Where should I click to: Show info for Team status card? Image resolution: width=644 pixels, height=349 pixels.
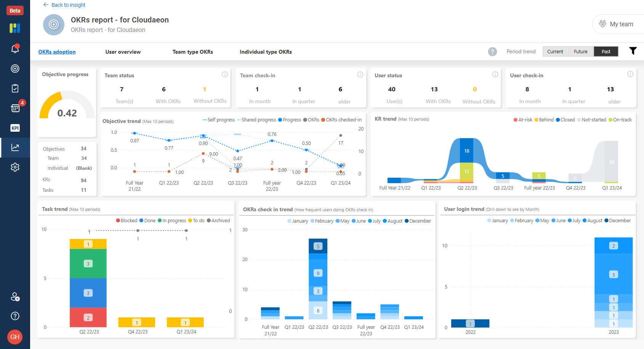[225, 75]
